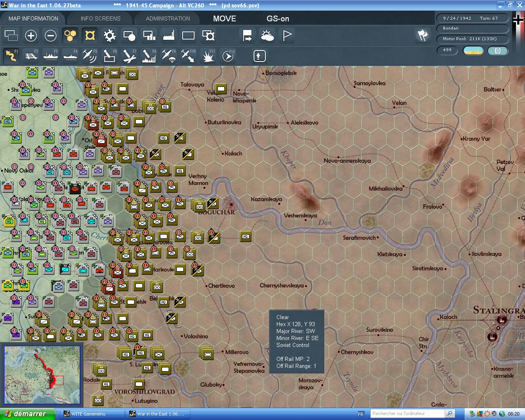Open the INFO SCREENS menu
525x420 pixels.
[x=100, y=18]
